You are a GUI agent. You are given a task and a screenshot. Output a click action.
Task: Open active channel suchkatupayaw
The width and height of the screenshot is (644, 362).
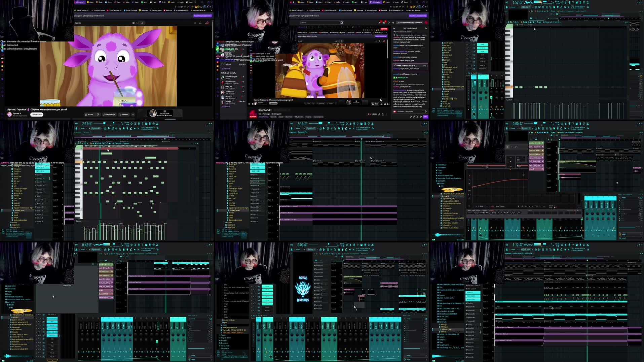tap(232, 77)
